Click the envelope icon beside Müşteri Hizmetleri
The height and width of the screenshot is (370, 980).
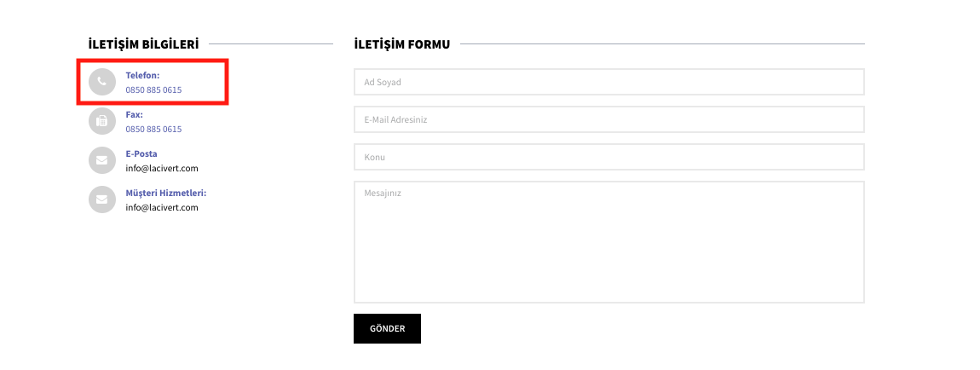tap(102, 199)
